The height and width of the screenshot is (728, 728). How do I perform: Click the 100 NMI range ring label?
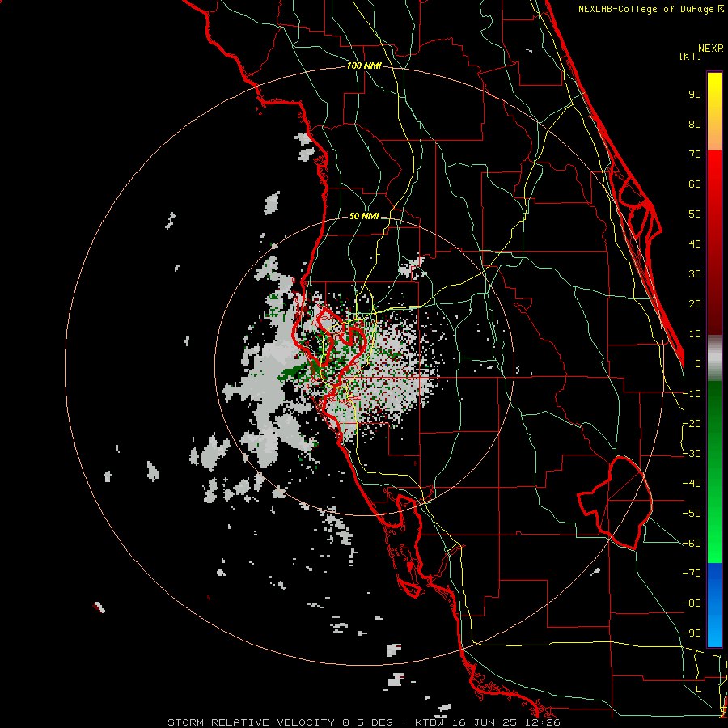[364, 66]
